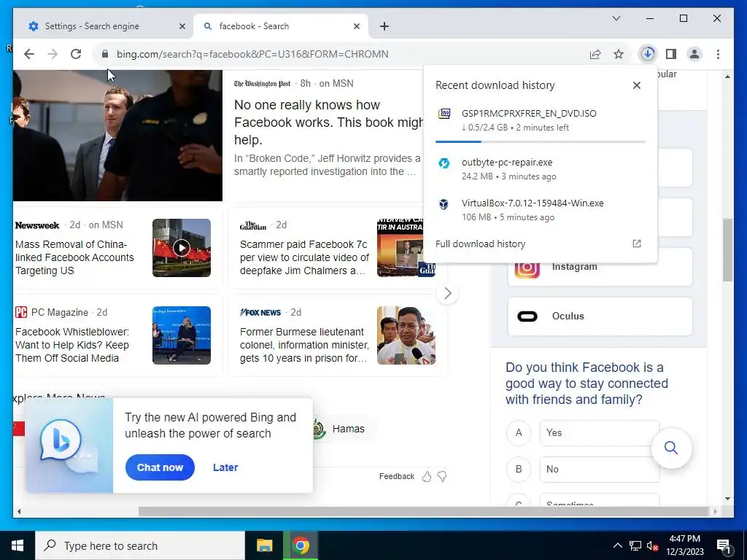Dismiss Bing AI popup with Later

pyautogui.click(x=225, y=467)
